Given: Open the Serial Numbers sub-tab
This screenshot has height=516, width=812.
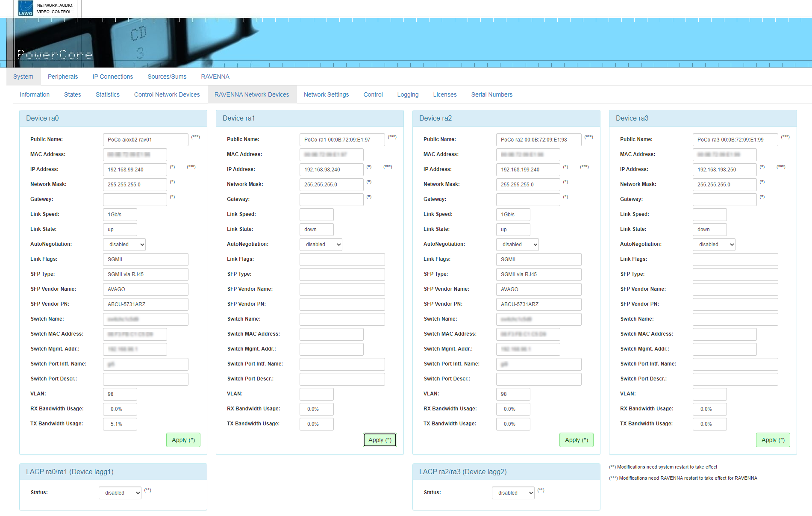Looking at the screenshot, I should pyautogui.click(x=491, y=94).
